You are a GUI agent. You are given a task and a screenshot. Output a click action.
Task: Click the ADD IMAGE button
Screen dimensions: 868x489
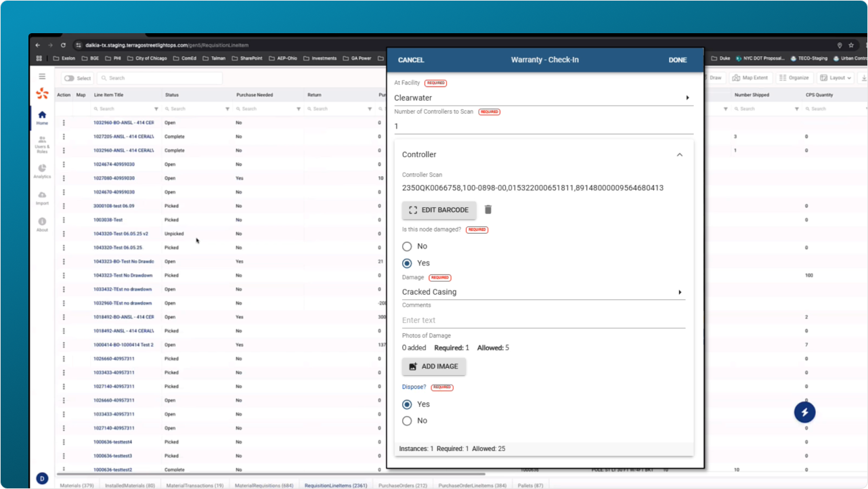(434, 366)
